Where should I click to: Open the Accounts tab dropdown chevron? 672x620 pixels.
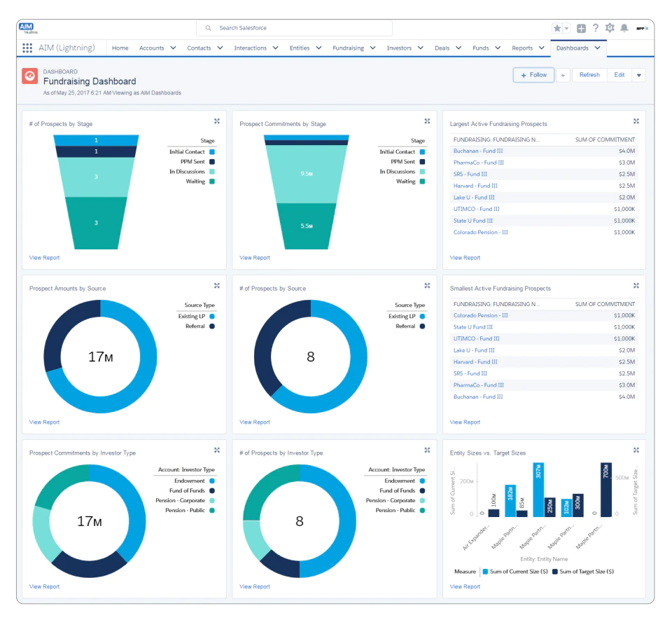click(173, 48)
